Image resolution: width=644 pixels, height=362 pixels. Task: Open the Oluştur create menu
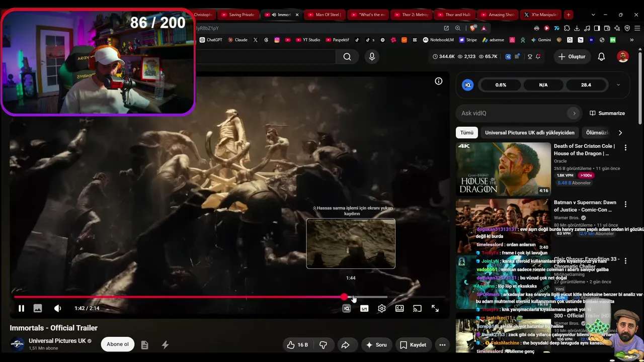tap(572, 57)
